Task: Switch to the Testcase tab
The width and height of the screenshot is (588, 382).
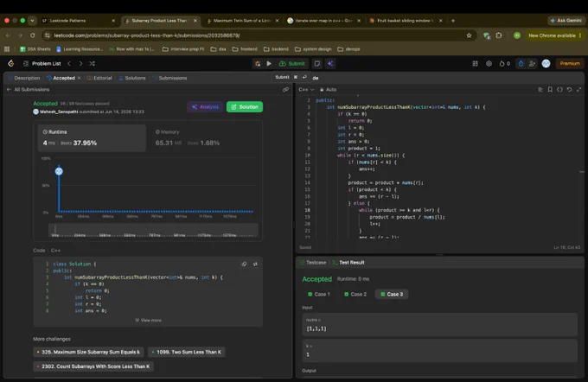Action: 313,263
